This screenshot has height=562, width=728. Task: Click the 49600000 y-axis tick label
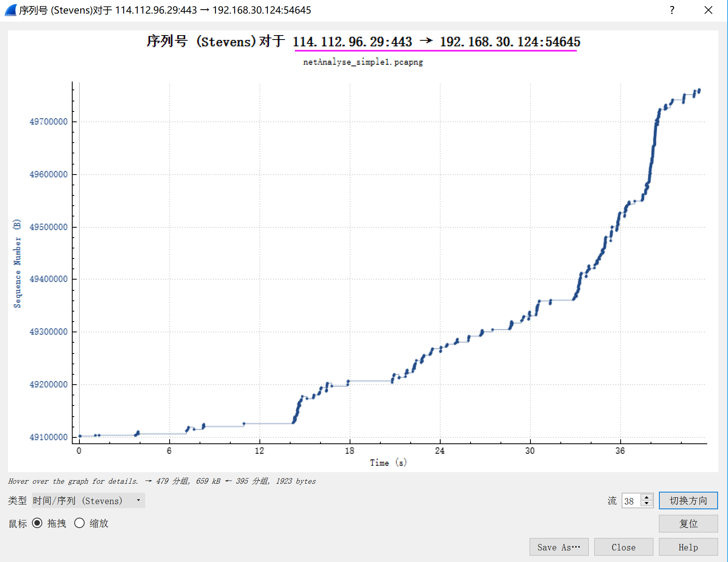tap(49, 174)
